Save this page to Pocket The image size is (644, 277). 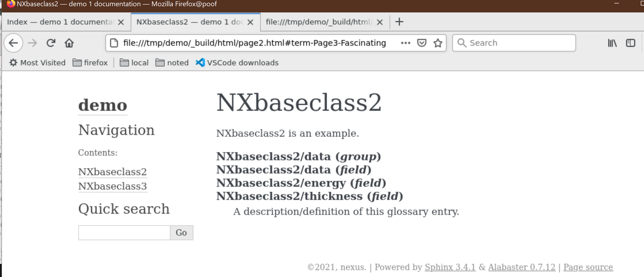pyautogui.click(x=422, y=43)
